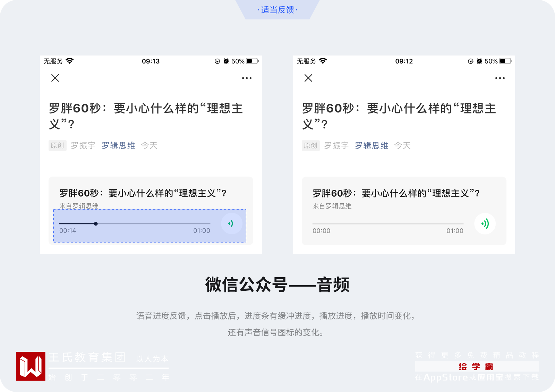Open the three-dot menu on the 09:13 screen
This screenshot has width=555, height=392.
pos(247,78)
